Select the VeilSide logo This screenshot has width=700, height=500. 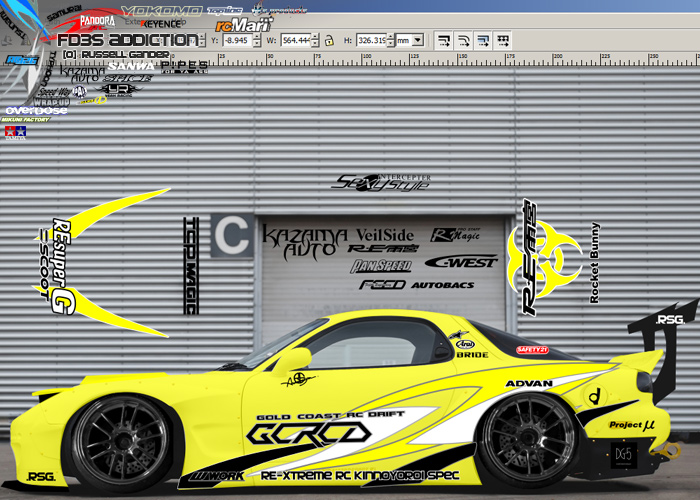[x=385, y=235]
